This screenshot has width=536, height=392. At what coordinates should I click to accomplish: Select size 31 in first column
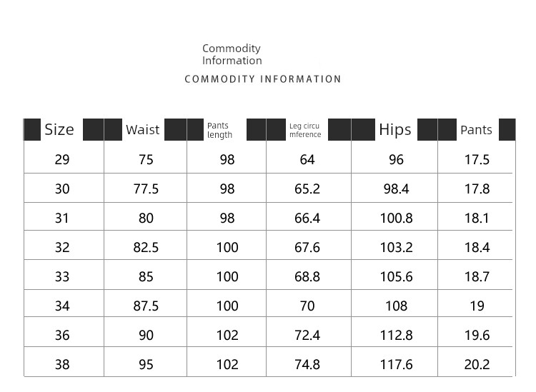[x=62, y=218]
